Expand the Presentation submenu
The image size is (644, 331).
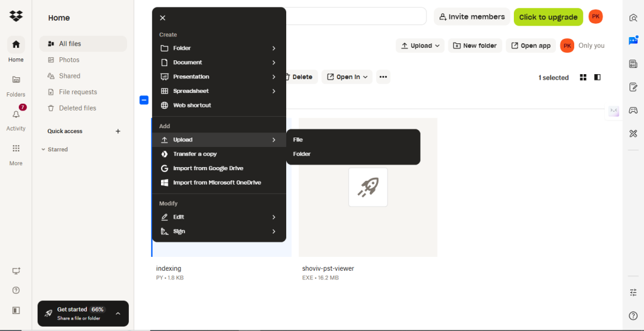pyautogui.click(x=219, y=77)
